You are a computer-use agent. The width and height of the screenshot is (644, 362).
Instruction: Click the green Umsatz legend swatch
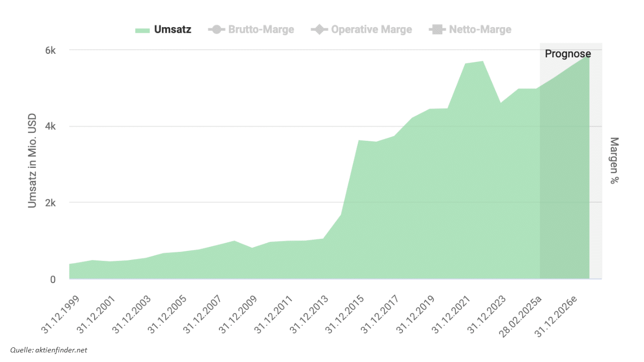click(142, 30)
